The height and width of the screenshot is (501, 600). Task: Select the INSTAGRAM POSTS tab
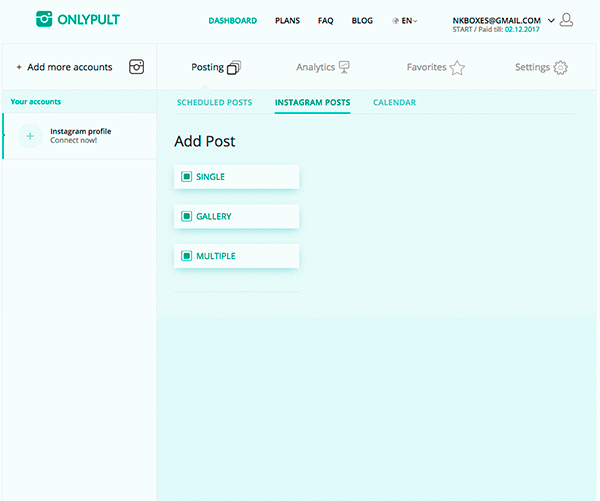point(312,102)
